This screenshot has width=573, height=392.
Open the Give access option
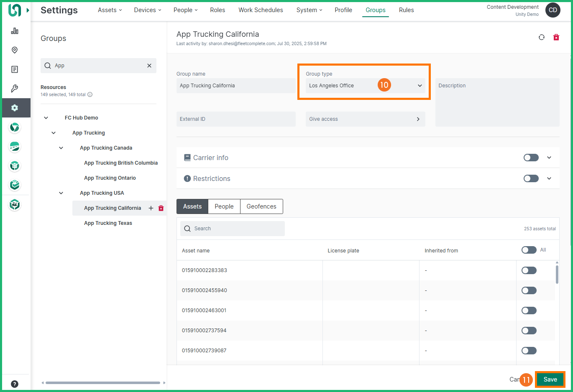pyautogui.click(x=365, y=119)
